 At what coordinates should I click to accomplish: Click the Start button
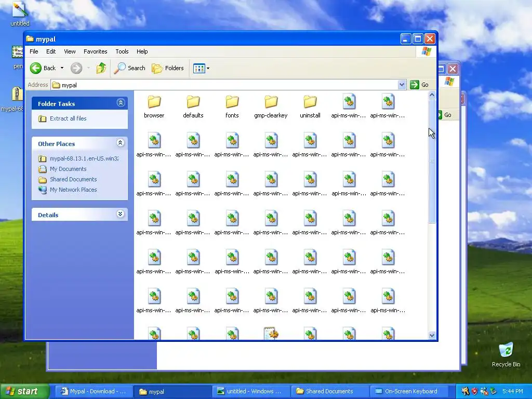pyautogui.click(x=24, y=391)
